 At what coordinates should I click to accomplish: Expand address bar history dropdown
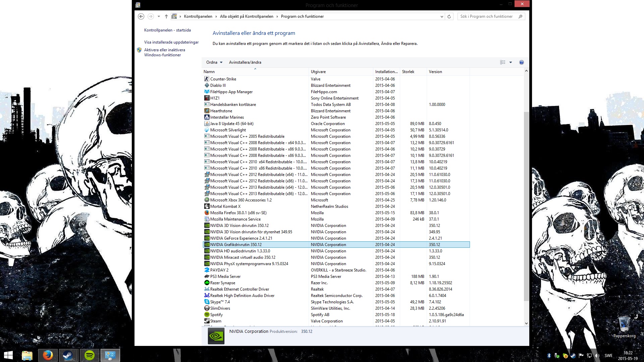pyautogui.click(x=441, y=16)
